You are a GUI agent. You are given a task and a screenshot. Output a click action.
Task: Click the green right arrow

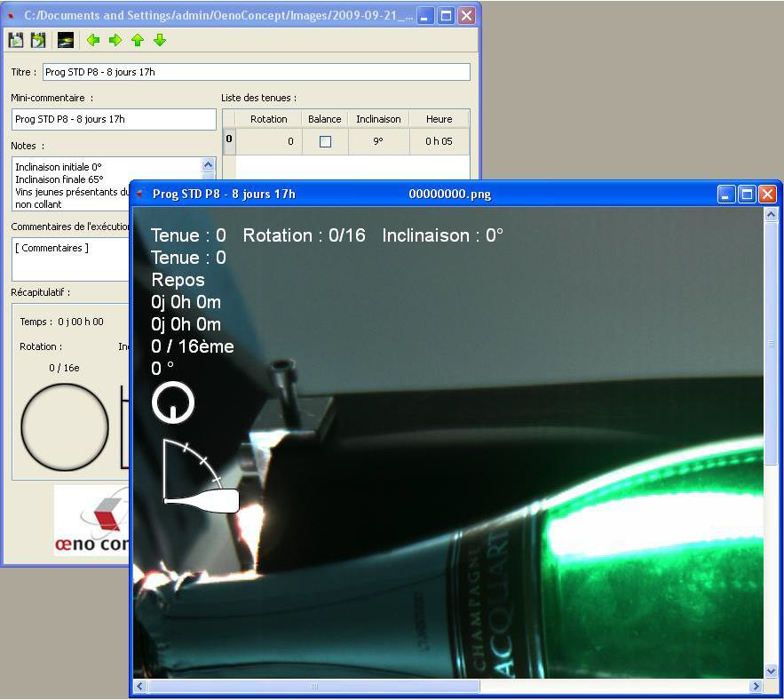(115, 40)
